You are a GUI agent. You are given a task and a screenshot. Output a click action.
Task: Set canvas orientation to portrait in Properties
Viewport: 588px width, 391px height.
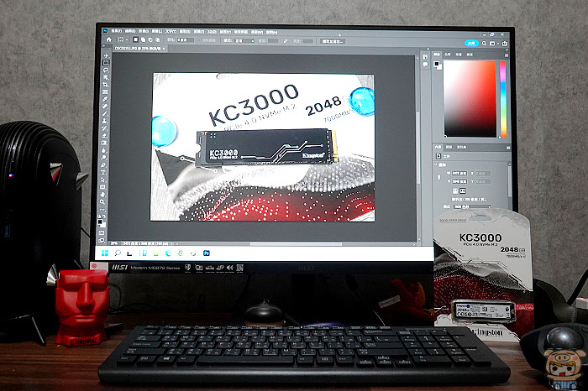tap(455, 191)
